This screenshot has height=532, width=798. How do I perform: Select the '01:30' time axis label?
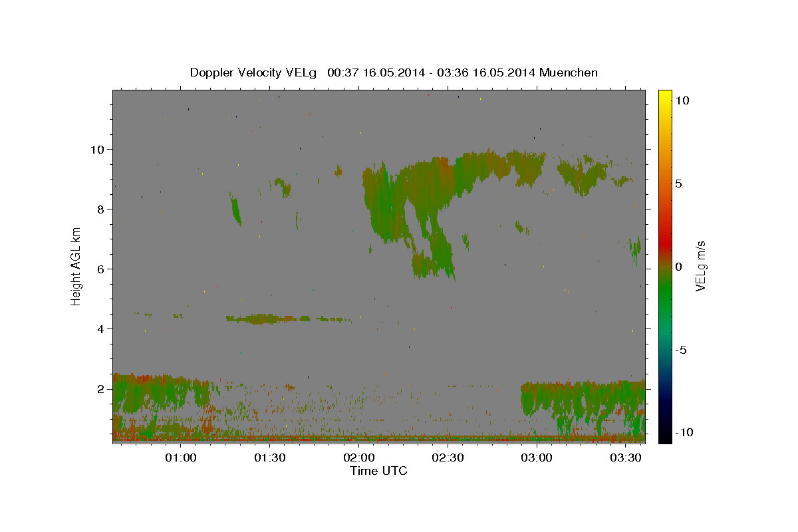(269, 458)
